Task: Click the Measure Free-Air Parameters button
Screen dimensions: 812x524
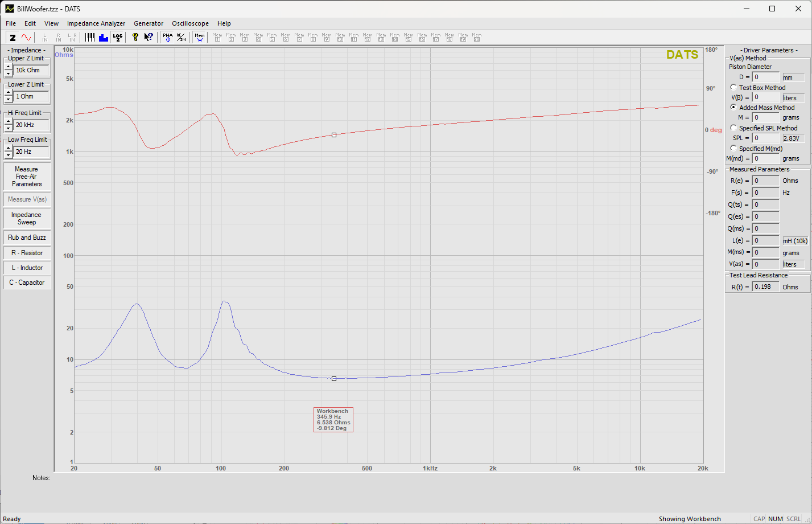Action: 27,177
